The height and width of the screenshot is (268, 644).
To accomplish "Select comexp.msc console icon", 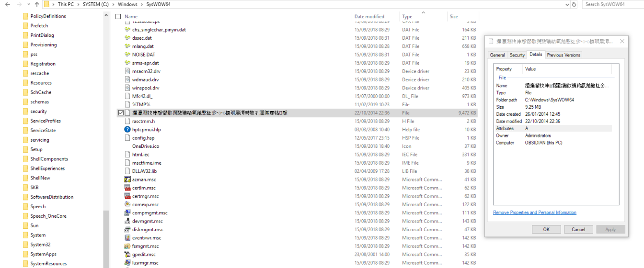I will (x=127, y=204).
